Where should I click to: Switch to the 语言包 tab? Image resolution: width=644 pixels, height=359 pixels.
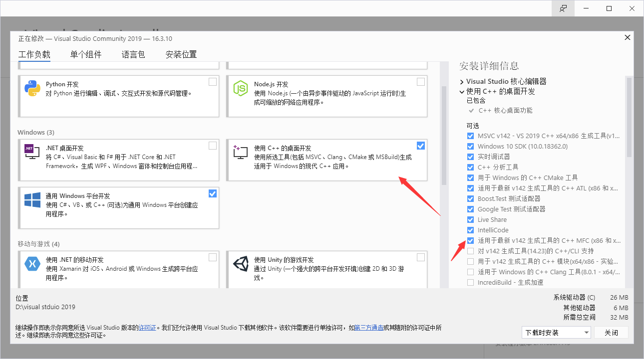click(x=133, y=54)
